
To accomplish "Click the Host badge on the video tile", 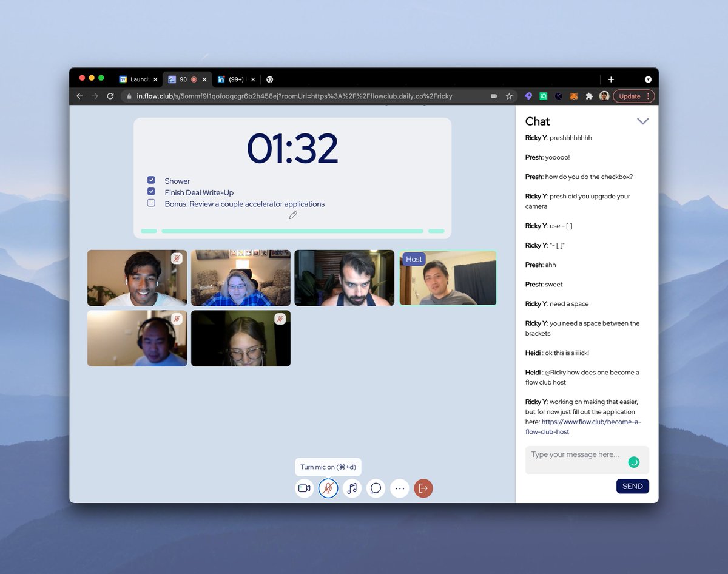I will pos(414,259).
